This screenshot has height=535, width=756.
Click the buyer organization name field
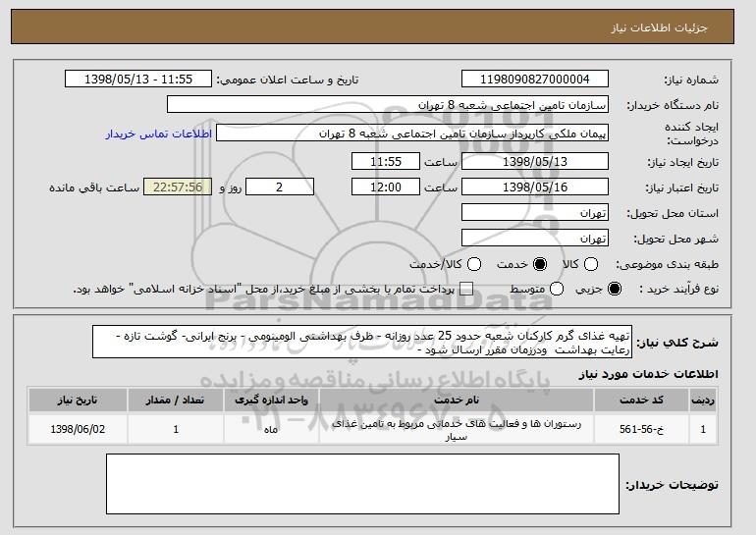[388, 105]
